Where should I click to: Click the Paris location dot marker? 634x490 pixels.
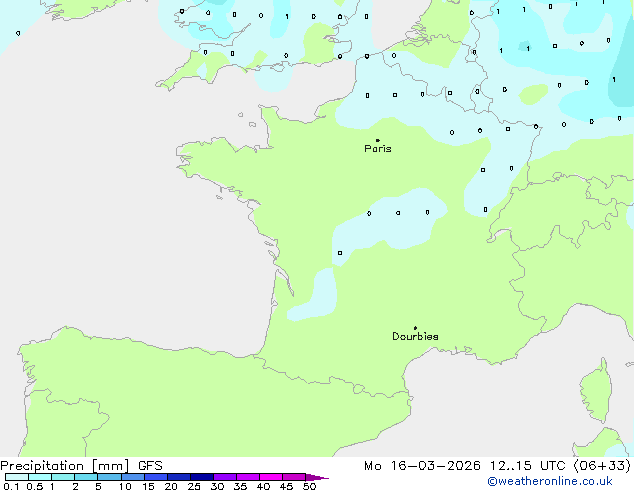click(x=378, y=140)
